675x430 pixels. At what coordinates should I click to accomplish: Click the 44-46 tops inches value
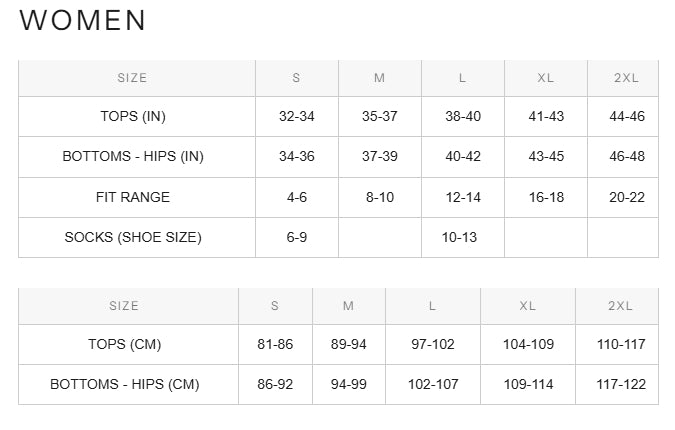(627, 117)
